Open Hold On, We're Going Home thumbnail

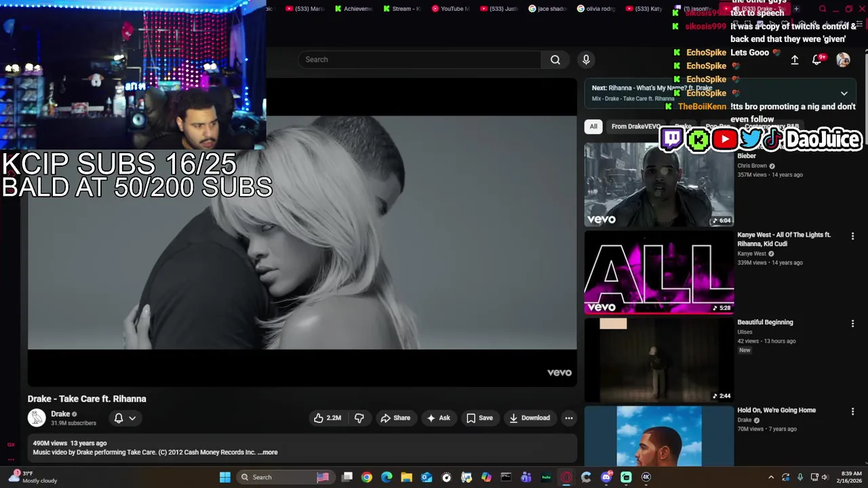coord(659,436)
